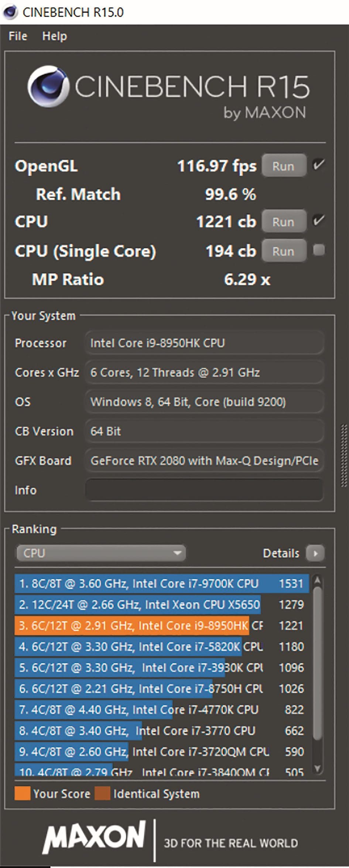This screenshot has height=868, width=349.
Task: Click the Ref. Match value 99.6 %
Action: [230, 194]
